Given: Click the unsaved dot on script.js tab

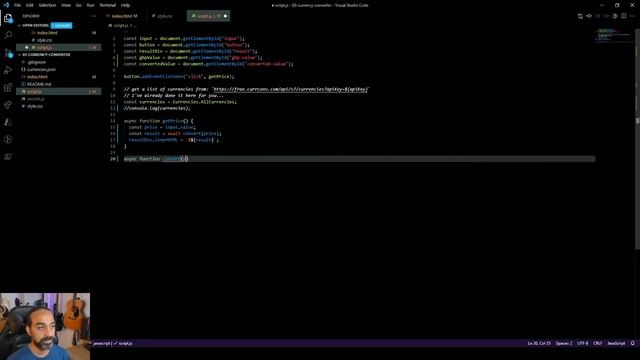Looking at the screenshot, I should [225, 16].
